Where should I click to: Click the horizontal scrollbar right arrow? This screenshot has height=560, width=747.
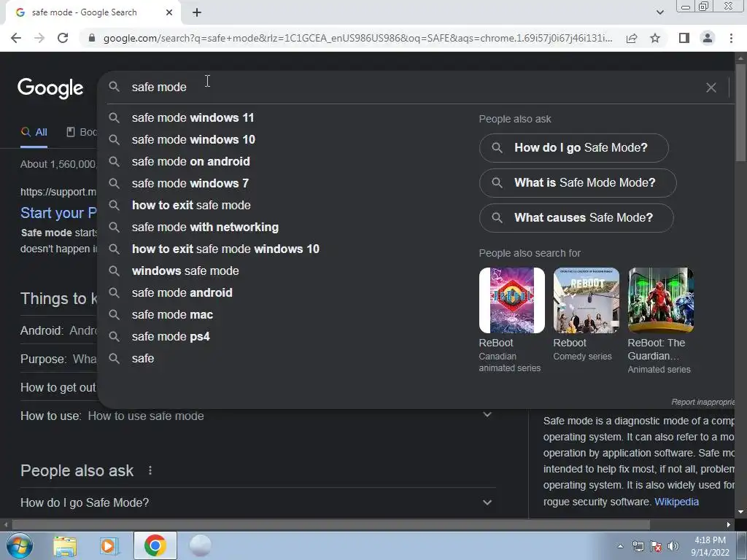(x=729, y=525)
